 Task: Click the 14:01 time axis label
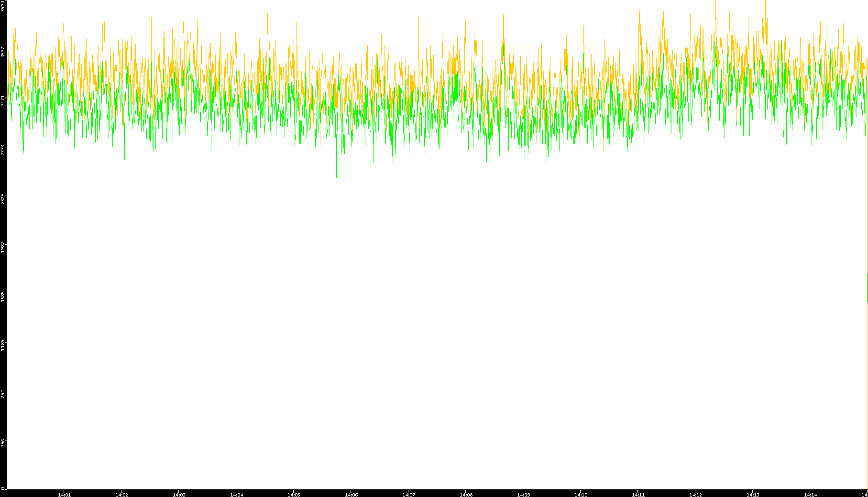64,494
